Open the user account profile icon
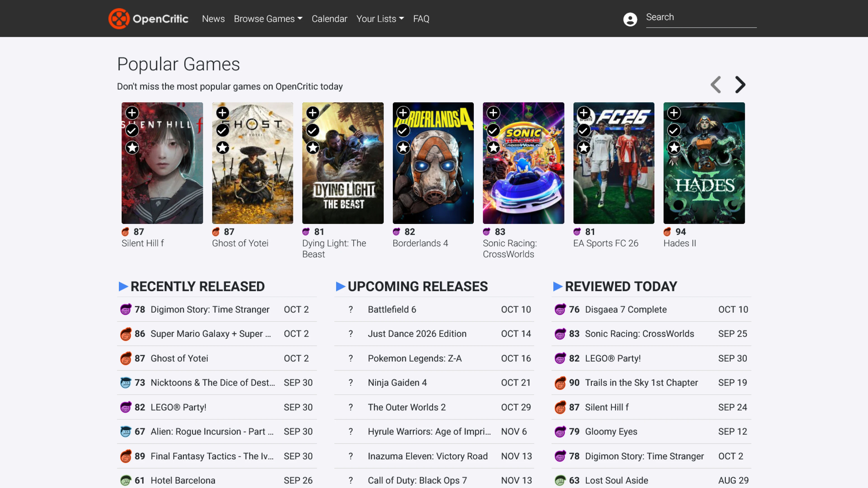This screenshot has height=488, width=868. click(x=630, y=19)
